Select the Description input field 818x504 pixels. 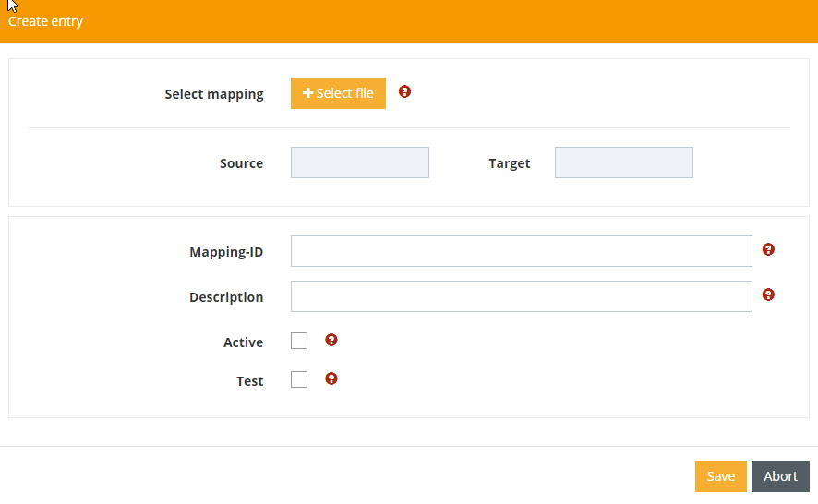521,296
